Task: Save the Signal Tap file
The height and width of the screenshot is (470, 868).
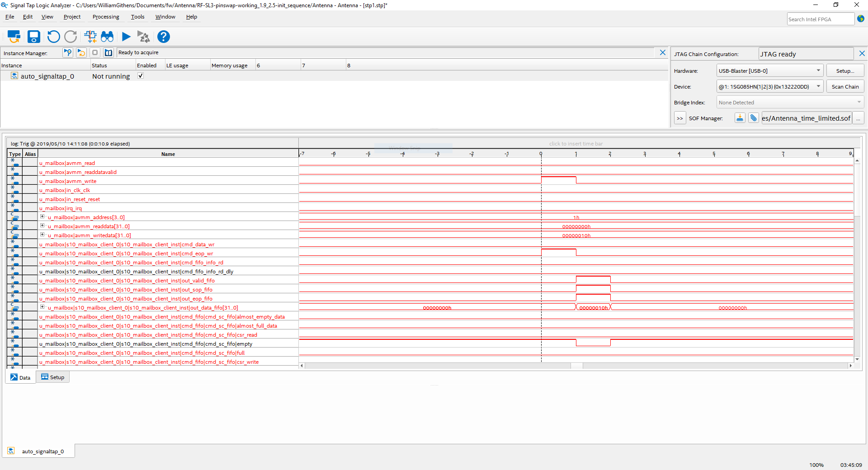Action: pos(34,37)
